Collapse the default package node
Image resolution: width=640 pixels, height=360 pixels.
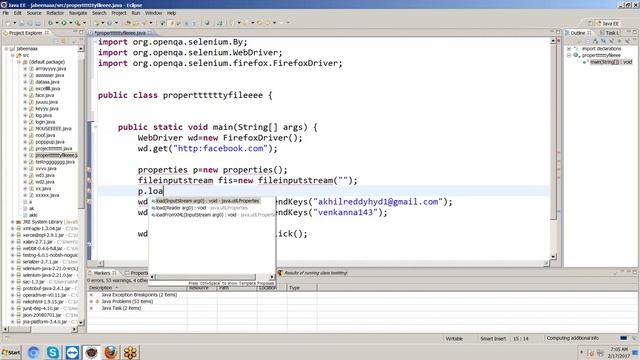point(19,62)
